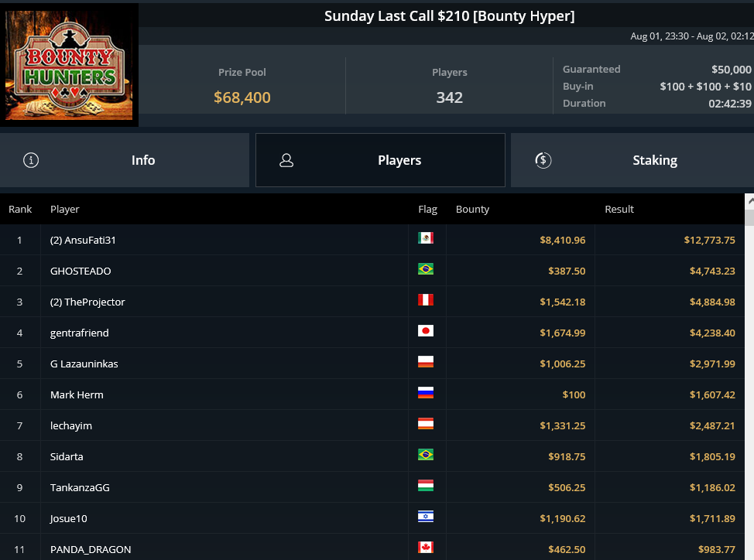Click the info circle icon
Viewport: 754px width, 560px height.
click(31, 160)
